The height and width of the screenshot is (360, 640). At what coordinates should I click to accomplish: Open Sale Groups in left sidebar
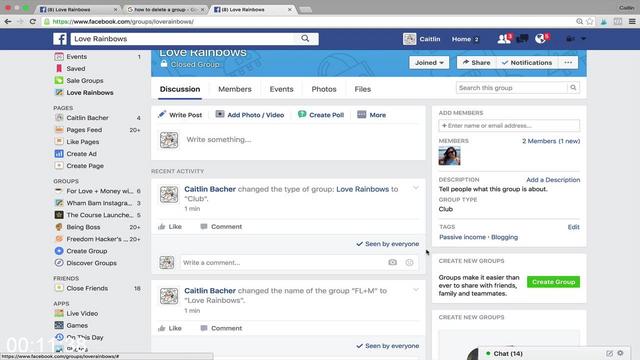click(85, 81)
